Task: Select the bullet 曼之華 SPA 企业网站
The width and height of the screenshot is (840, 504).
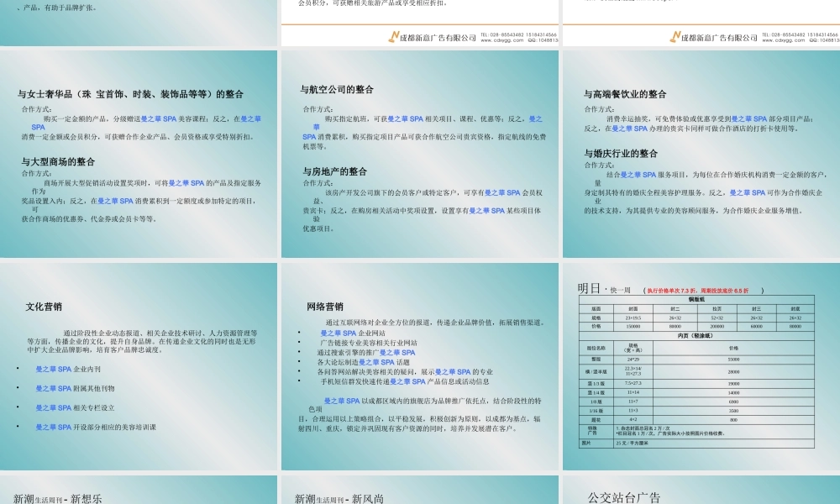Action: [x=353, y=333]
